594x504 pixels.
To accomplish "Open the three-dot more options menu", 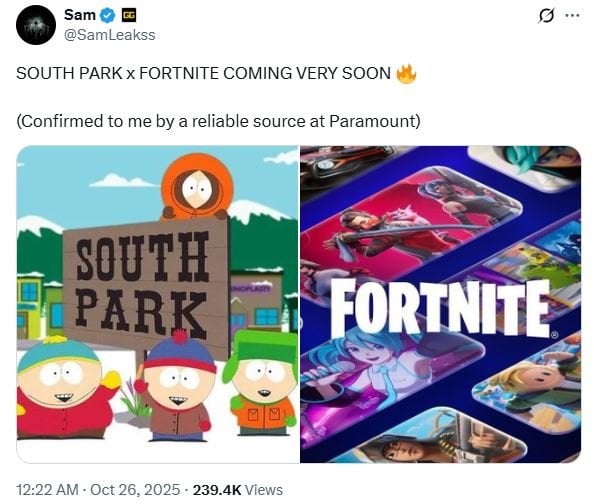I will pos(572,16).
